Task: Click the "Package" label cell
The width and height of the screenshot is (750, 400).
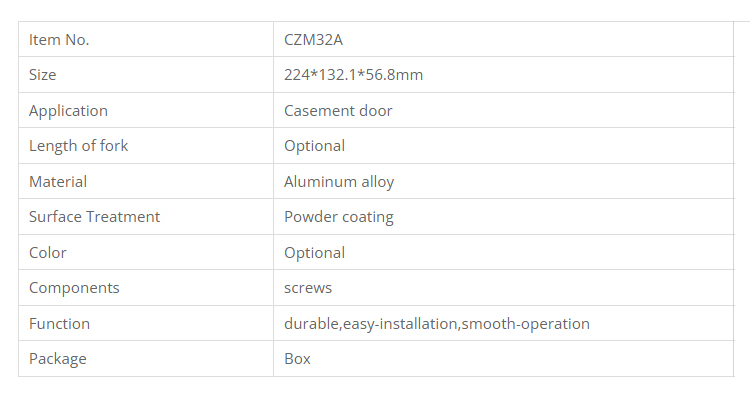Action: [58, 359]
